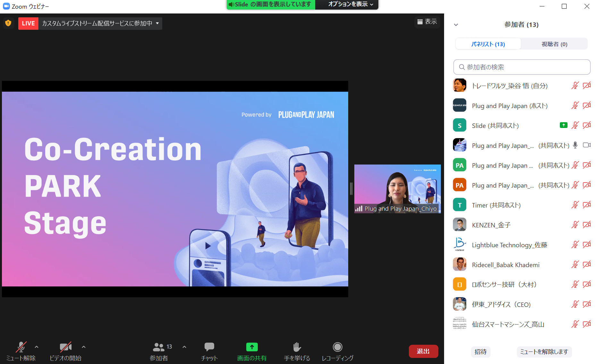This screenshot has width=598, height=364.
Task: Open the 表示 view layout button
Action: tap(427, 21)
